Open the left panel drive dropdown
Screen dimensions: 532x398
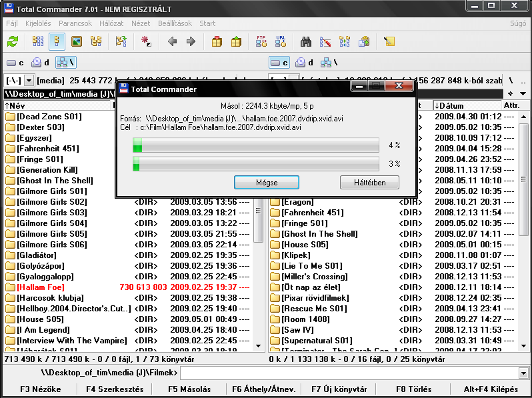(29, 81)
